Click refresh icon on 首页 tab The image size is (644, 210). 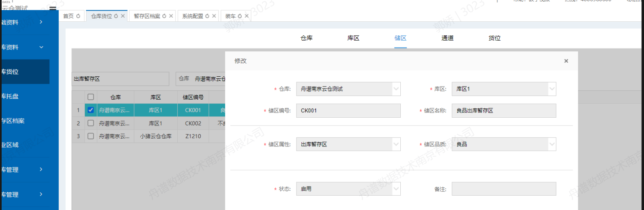78,16
